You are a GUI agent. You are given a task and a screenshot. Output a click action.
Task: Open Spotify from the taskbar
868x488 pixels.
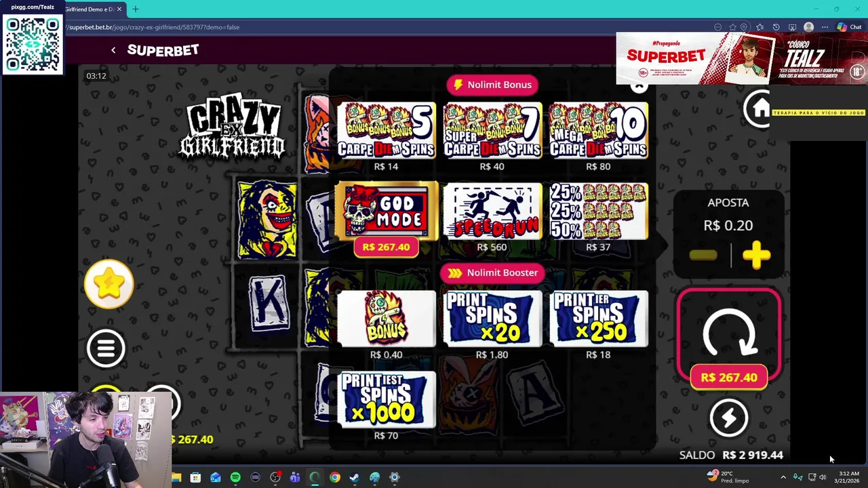235,477
